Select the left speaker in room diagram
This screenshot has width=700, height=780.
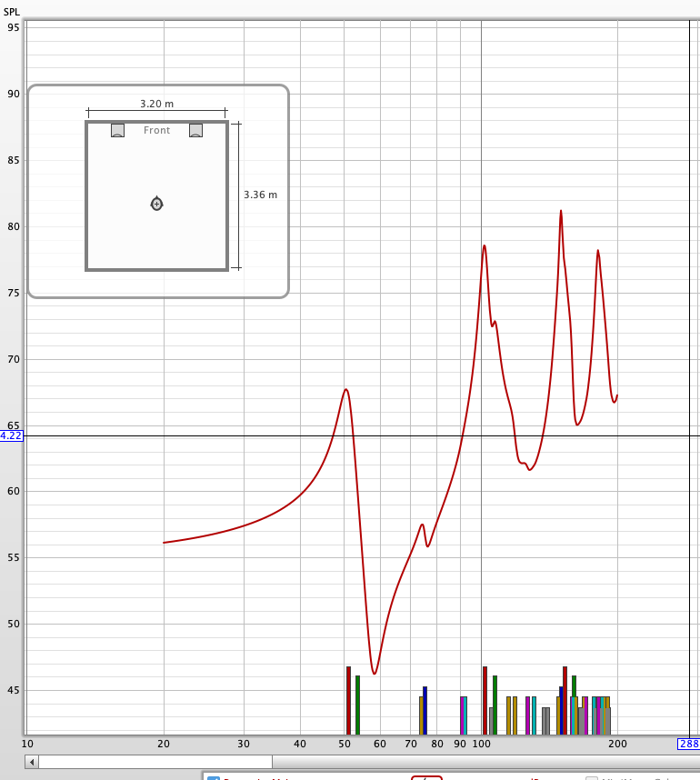(x=117, y=130)
